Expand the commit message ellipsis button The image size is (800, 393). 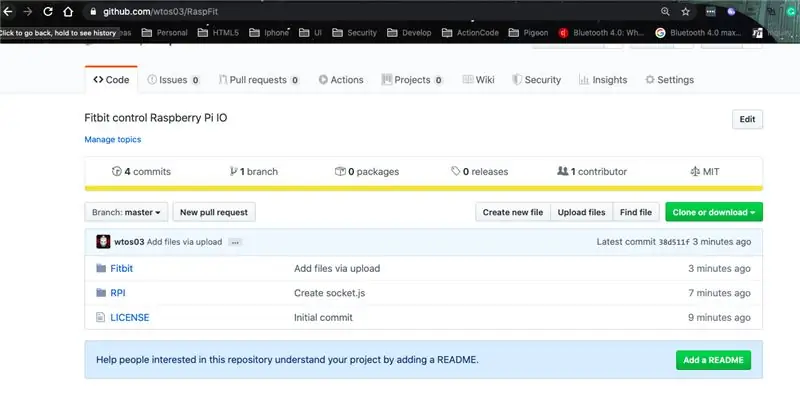(235, 242)
